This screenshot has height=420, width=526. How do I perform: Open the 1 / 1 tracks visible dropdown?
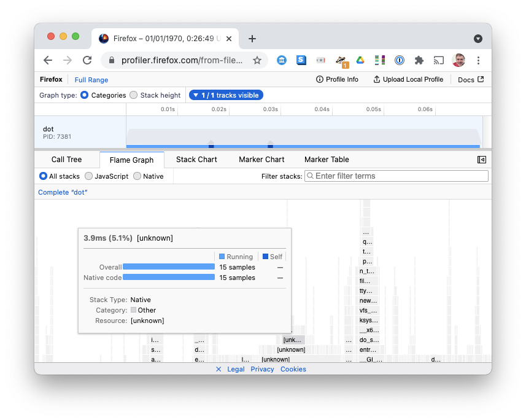click(x=226, y=95)
